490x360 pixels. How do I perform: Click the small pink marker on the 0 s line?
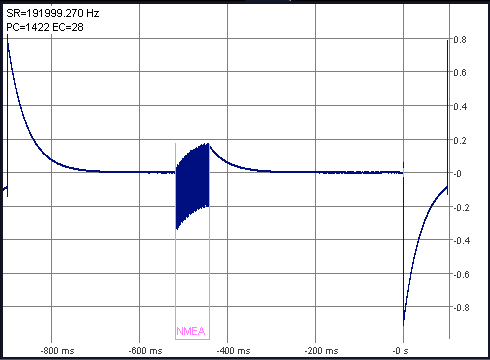403,172
